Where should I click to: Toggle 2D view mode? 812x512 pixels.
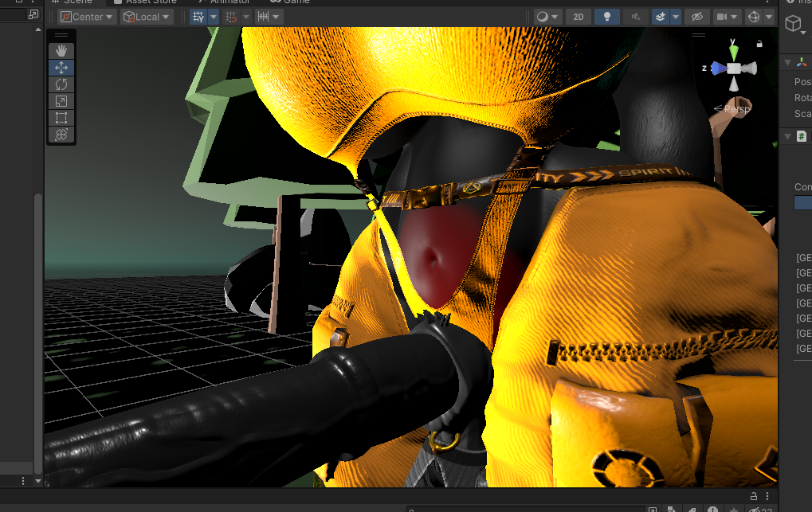point(578,17)
